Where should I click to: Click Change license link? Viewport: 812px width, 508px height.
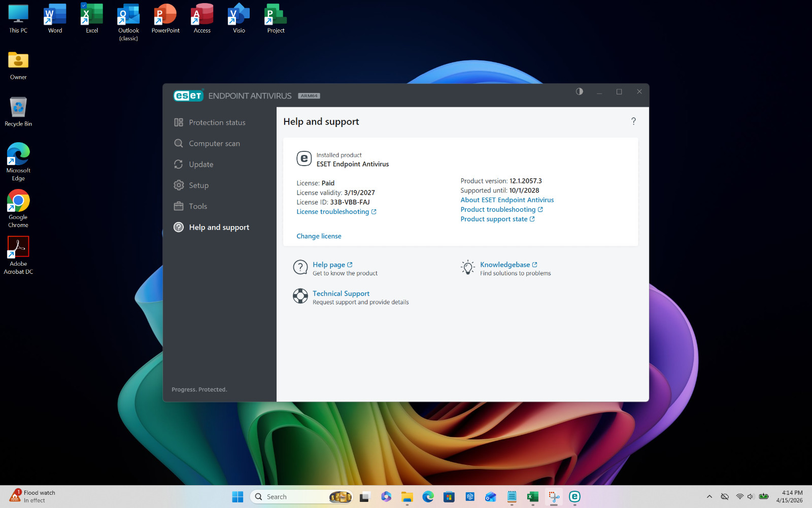coord(319,236)
